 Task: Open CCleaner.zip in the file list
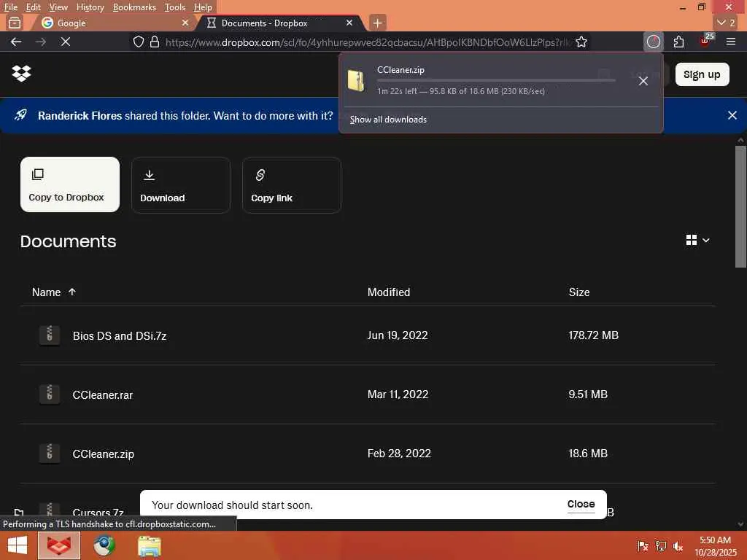click(104, 454)
